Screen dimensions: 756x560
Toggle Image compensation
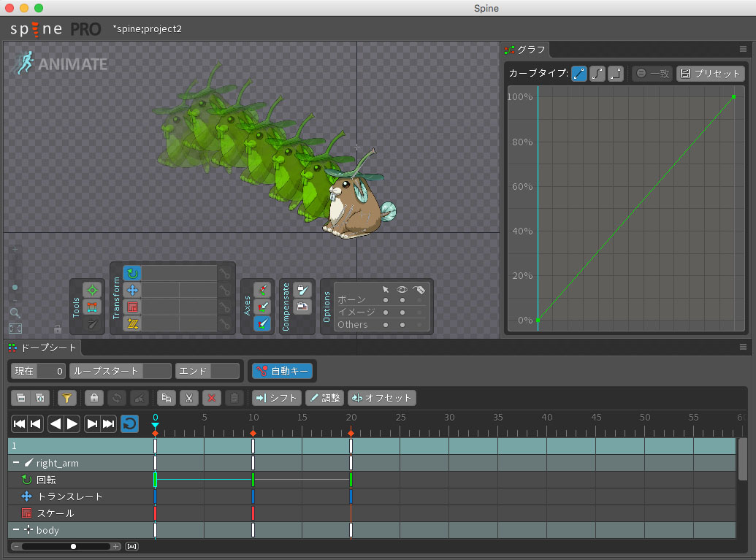pos(302,307)
